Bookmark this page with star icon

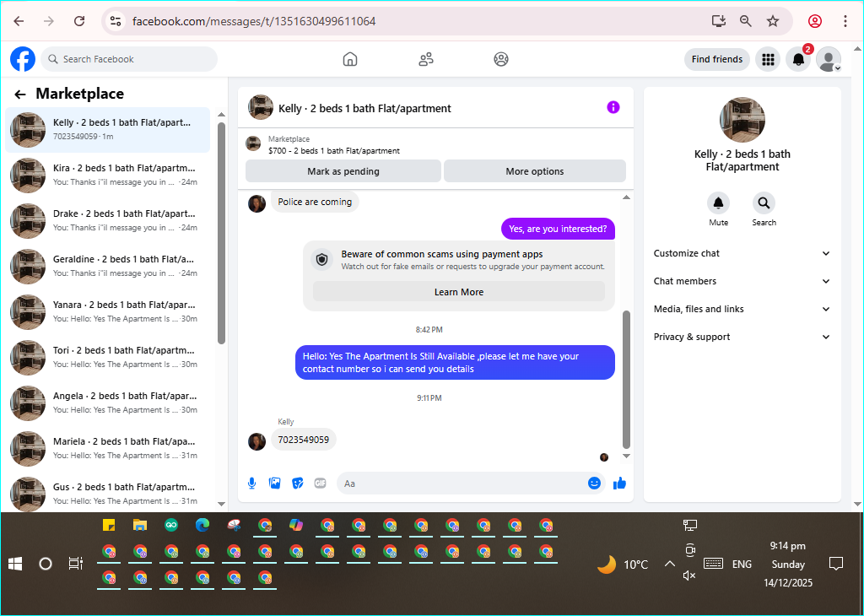[773, 21]
